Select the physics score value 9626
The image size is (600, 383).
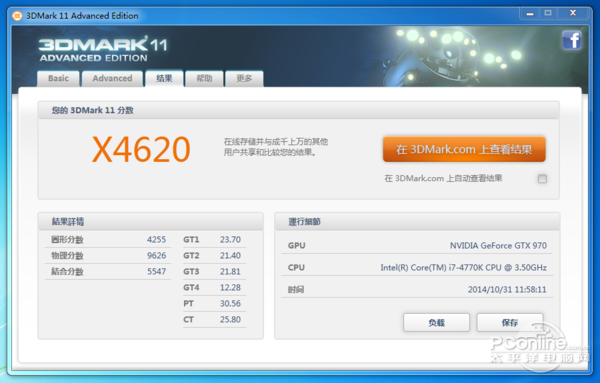157,256
